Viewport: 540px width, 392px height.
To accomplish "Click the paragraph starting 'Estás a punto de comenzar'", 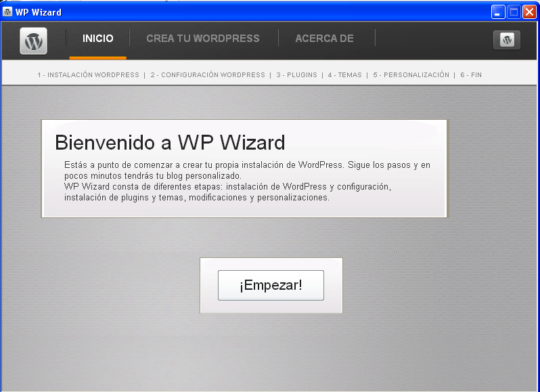I will click(x=247, y=170).
